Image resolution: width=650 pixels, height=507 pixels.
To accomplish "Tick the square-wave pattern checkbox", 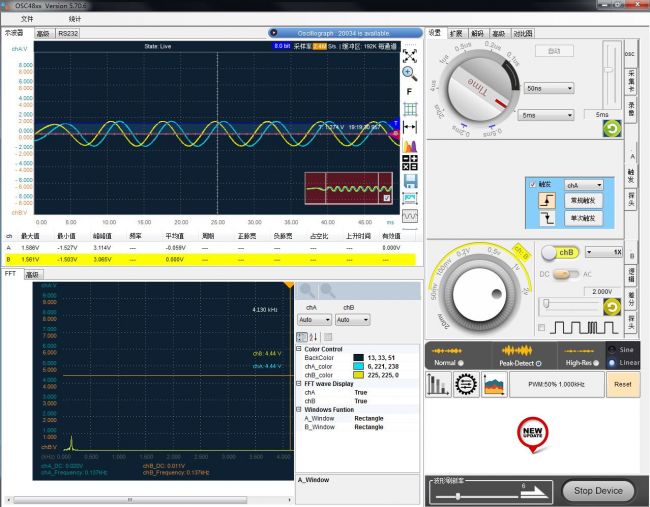I will [541, 327].
